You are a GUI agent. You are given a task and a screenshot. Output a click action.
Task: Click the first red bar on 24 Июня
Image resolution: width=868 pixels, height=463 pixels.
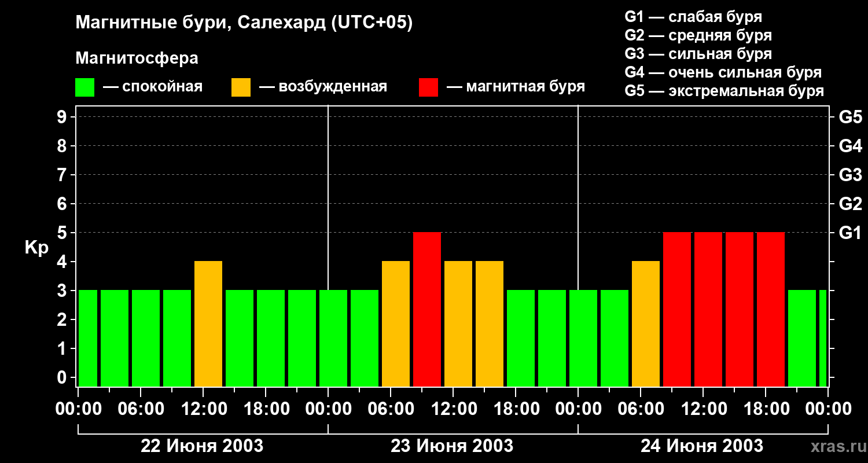[x=677, y=310]
